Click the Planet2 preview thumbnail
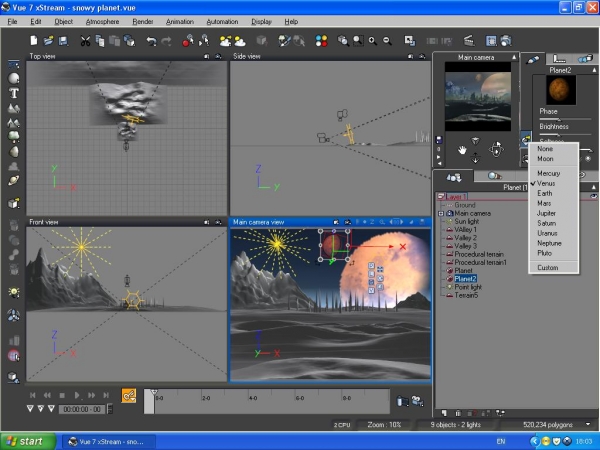This screenshot has height=450, width=600. tap(561, 90)
